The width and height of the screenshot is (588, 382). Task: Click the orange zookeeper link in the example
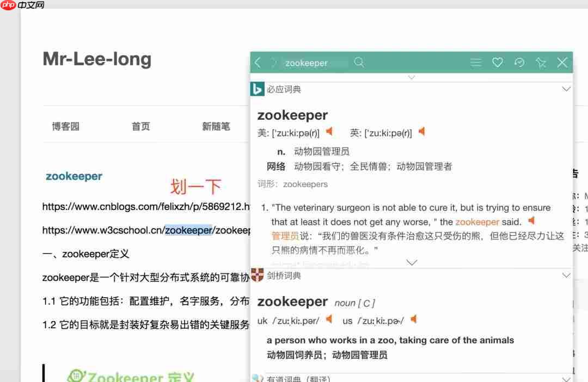point(477,222)
